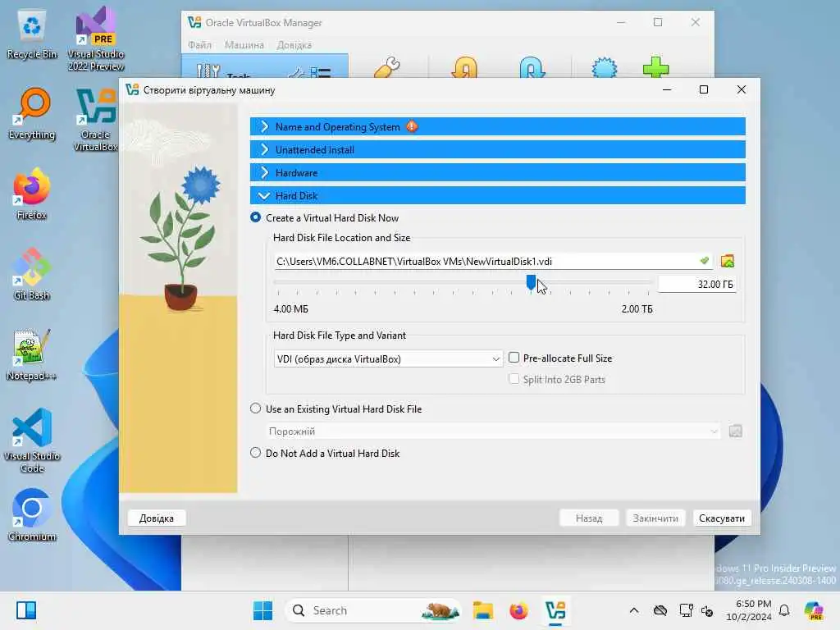
Task: Select the Visual Studio Code desktop icon
Action: (32, 441)
